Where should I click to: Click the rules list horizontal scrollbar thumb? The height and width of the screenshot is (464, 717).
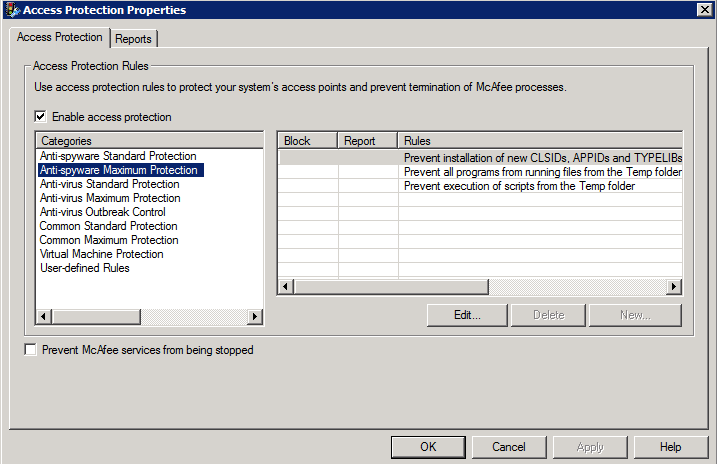click(390, 287)
